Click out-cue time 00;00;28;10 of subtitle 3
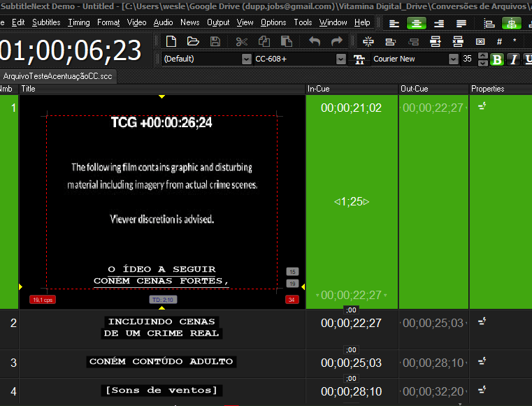532x406 pixels. pyautogui.click(x=433, y=363)
